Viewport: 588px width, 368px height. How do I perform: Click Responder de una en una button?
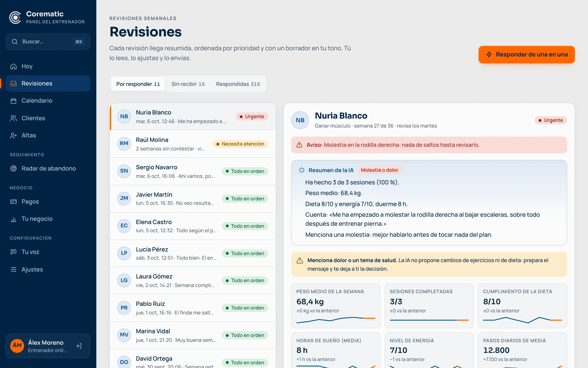(x=527, y=55)
